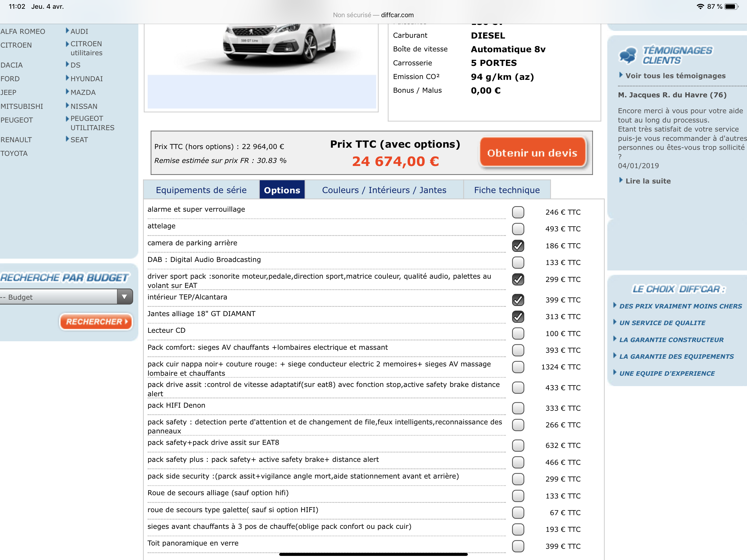Click arrow icon beside UN SERVICE DE QUALITE
This screenshot has width=747, height=560.
pyautogui.click(x=615, y=322)
